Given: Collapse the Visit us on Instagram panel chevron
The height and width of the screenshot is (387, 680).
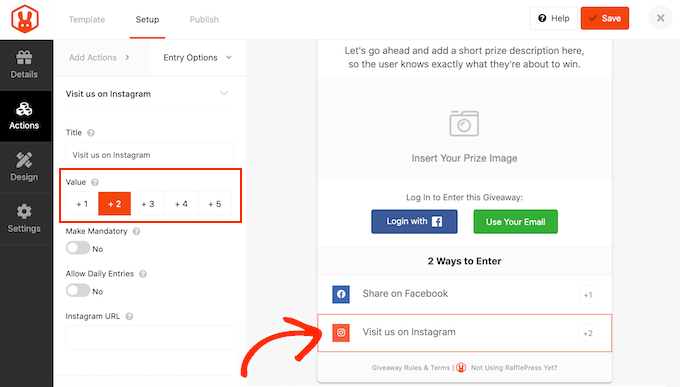Looking at the screenshot, I should pyautogui.click(x=224, y=93).
